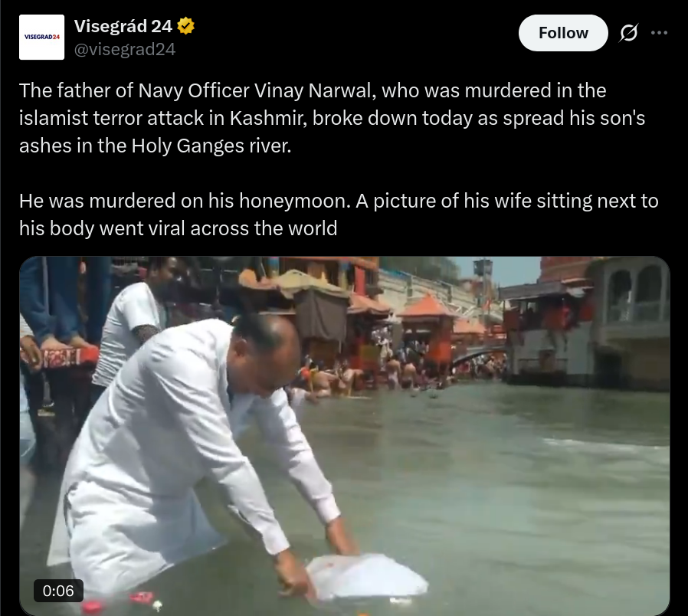This screenshot has width=688, height=616.
Task: Open the Visegrád 24 profile avatar
Action: [41, 38]
